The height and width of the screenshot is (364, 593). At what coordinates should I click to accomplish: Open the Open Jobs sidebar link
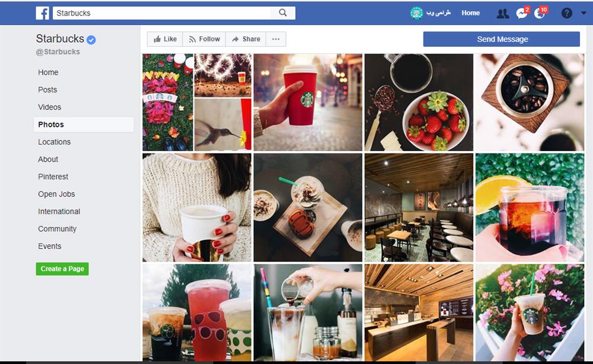pyautogui.click(x=56, y=194)
